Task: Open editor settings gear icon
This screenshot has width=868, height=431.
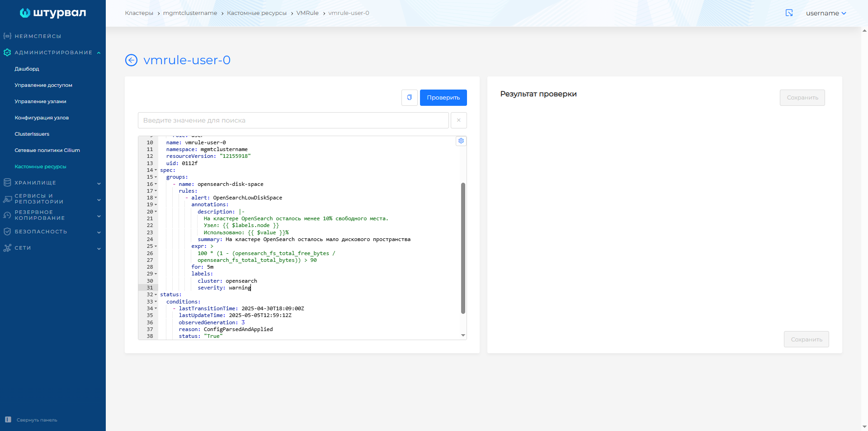Action: (461, 141)
